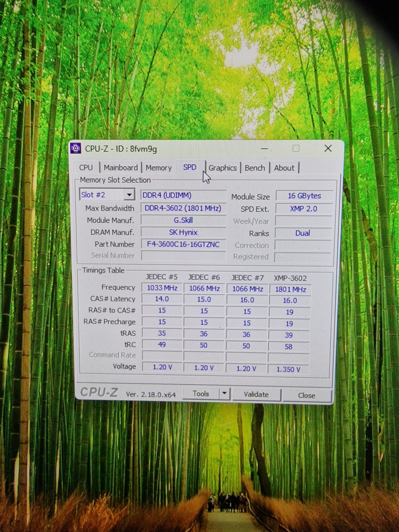
Task: Open the arrow menu beside Tools
Action: click(224, 394)
